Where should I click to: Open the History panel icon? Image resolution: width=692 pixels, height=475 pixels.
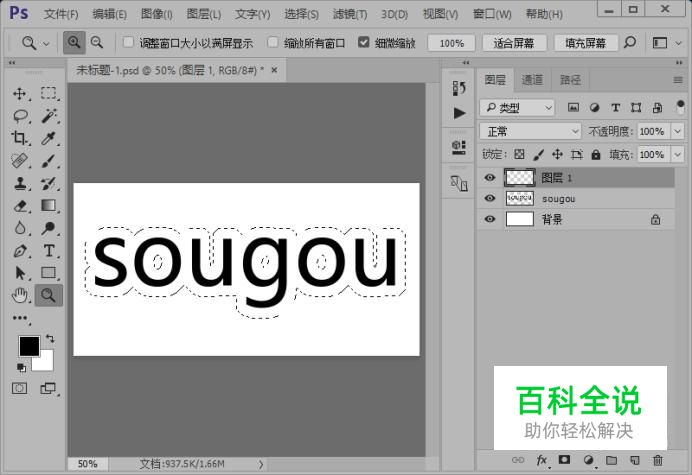pyautogui.click(x=459, y=88)
